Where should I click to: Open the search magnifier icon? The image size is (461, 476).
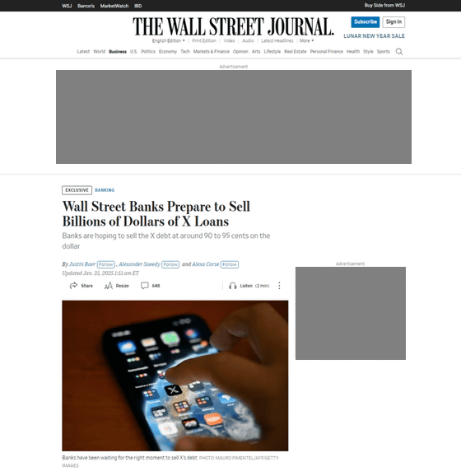click(399, 52)
